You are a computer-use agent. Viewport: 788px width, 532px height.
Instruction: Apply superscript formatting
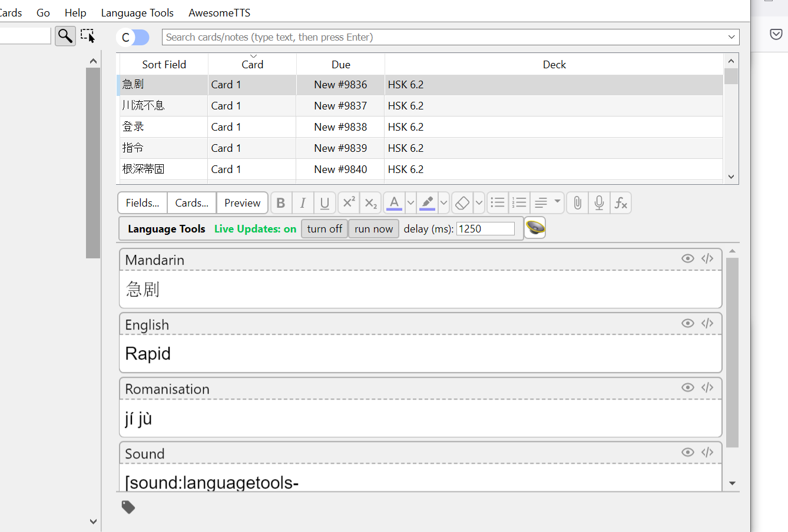click(x=348, y=202)
